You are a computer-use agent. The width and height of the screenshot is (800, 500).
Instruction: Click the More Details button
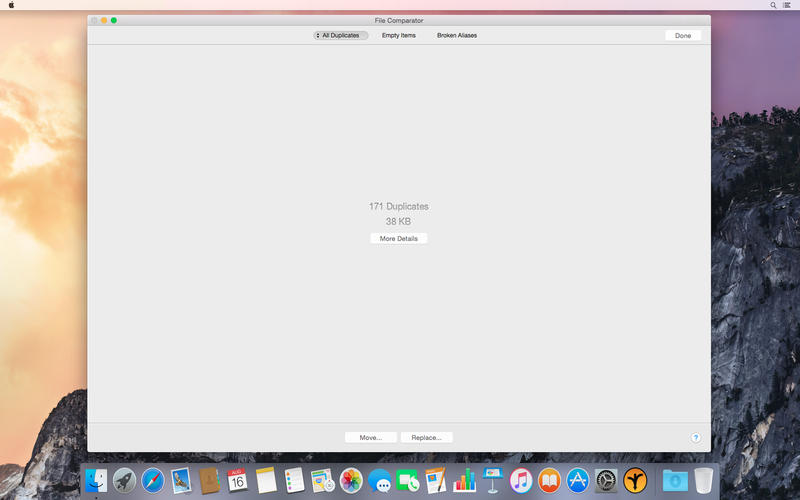pos(398,238)
